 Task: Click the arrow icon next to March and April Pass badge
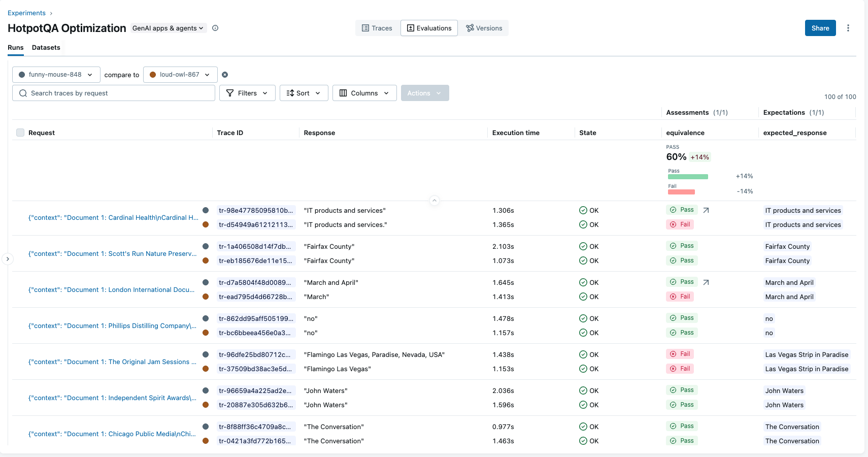point(706,281)
